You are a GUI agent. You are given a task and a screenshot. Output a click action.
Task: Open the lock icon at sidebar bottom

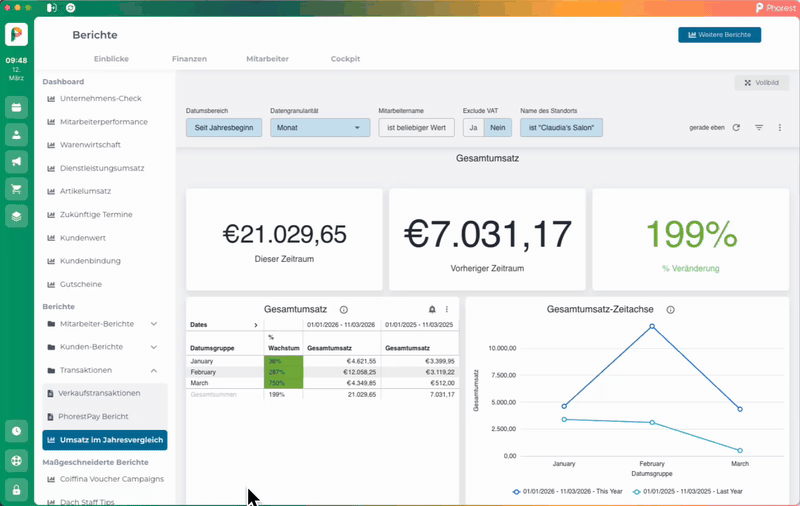(16, 490)
